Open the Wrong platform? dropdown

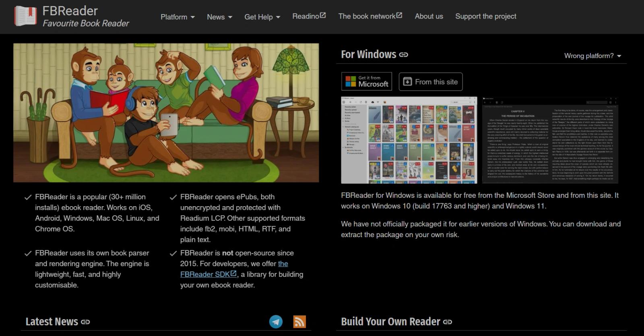[x=592, y=56]
